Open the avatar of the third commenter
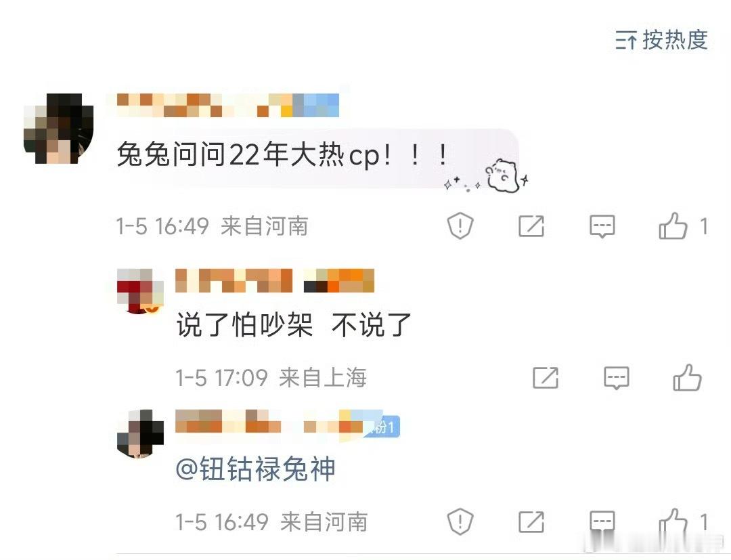 [x=140, y=433]
